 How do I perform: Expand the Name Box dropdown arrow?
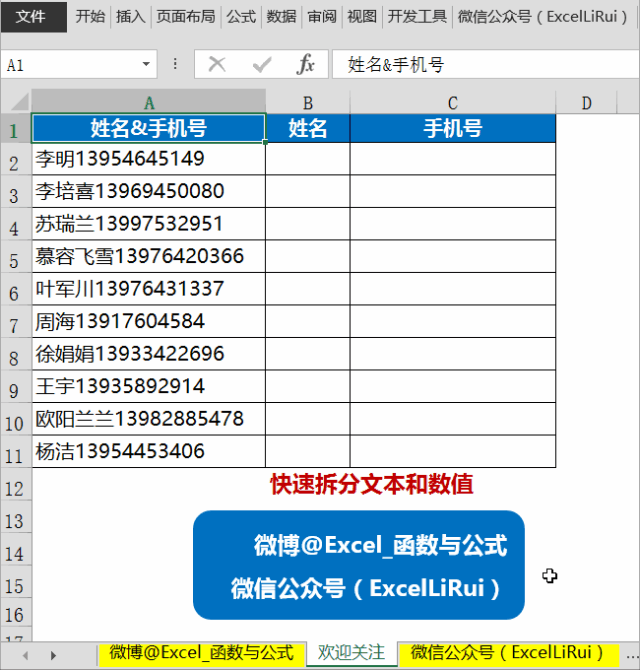pyautogui.click(x=146, y=64)
